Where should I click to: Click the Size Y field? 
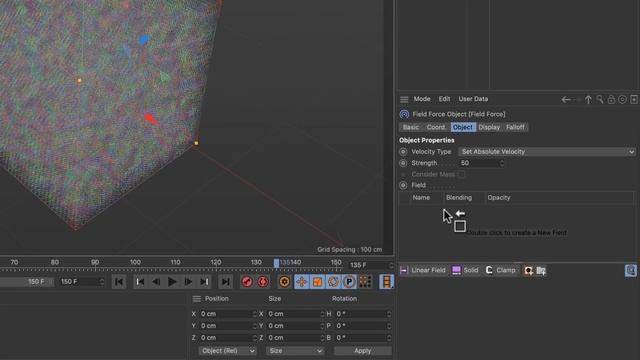[x=293, y=326]
